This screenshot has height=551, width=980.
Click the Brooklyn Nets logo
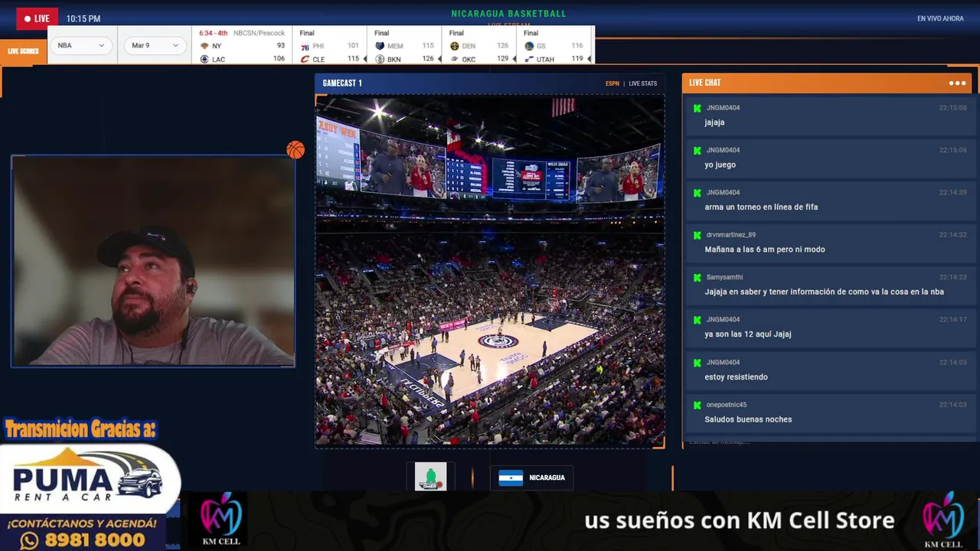[380, 59]
